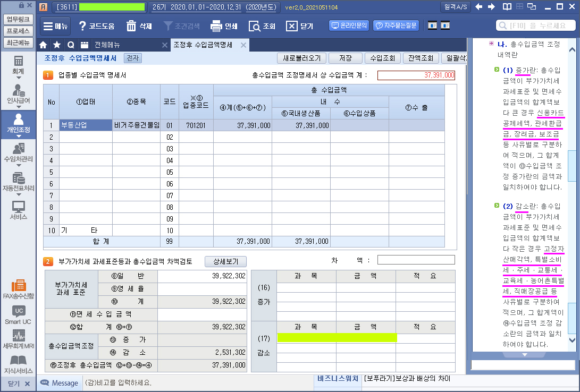Click the 새로불러오기 reload button
The height and width of the screenshot is (392, 580).
tap(301, 58)
